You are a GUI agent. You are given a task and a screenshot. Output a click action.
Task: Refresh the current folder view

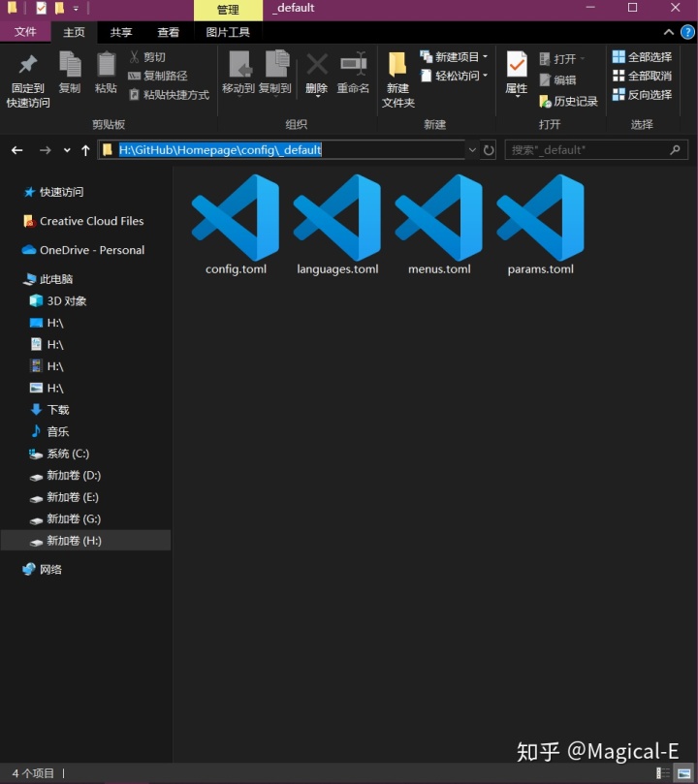[x=489, y=150]
